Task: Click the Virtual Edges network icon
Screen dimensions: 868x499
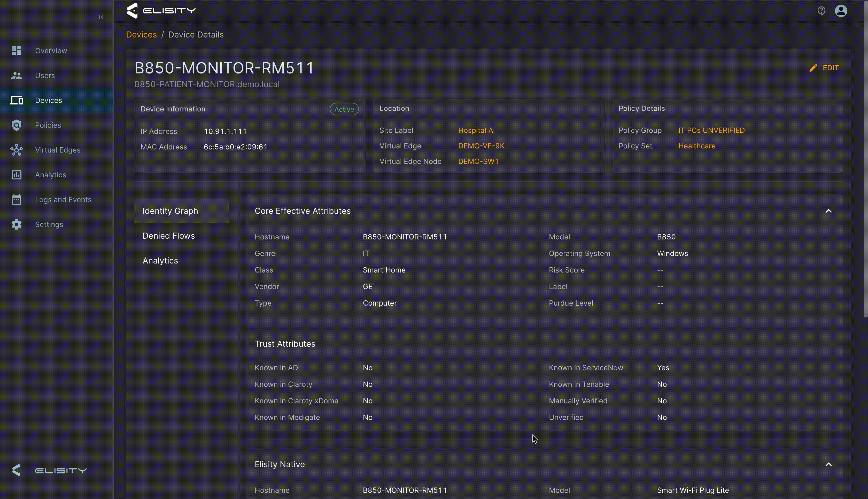Action: (17, 150)
